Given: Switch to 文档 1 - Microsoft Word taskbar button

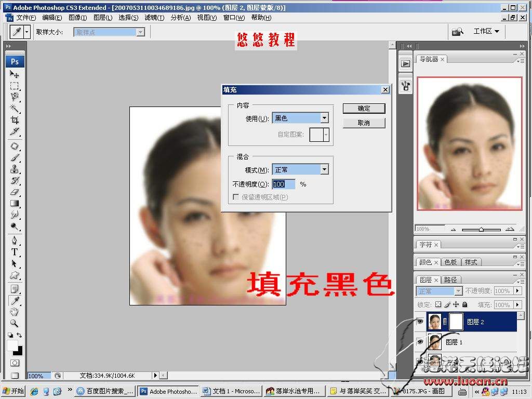Looking at the screenshot, I should click(x=232, y=392).
